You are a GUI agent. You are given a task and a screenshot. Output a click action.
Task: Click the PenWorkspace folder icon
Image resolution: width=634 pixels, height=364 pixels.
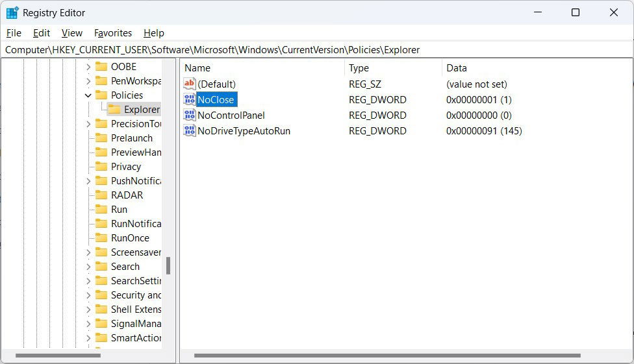click(101, 81)
